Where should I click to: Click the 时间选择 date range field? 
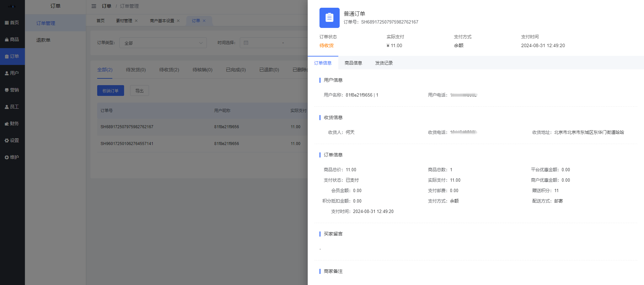(x=273, y=43)
